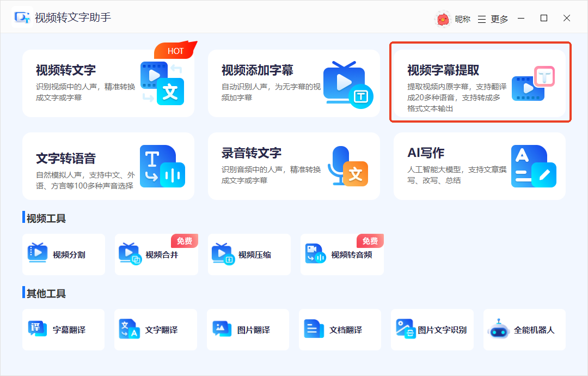This screenshot has width=588, height=376.
Task: Click the 视频压缩 label
Action: 255,255
